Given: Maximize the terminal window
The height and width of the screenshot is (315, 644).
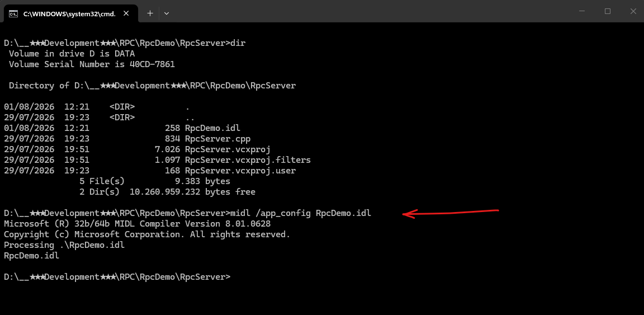Looking at the screenshot, I should [x=608, y=12].
